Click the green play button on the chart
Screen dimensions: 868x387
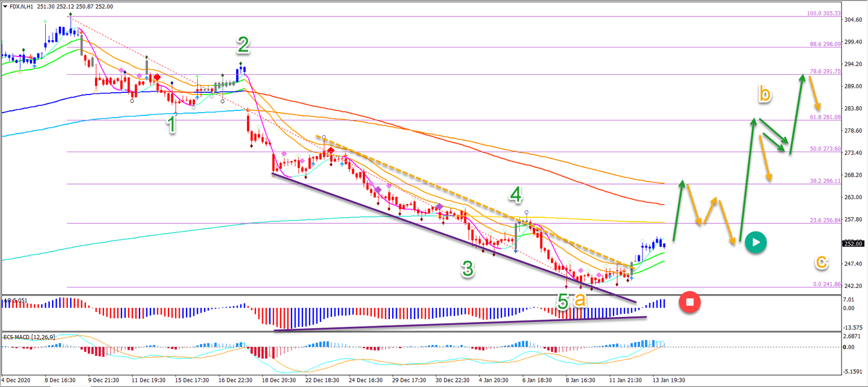pyautogui.click(x=756, y=242)
